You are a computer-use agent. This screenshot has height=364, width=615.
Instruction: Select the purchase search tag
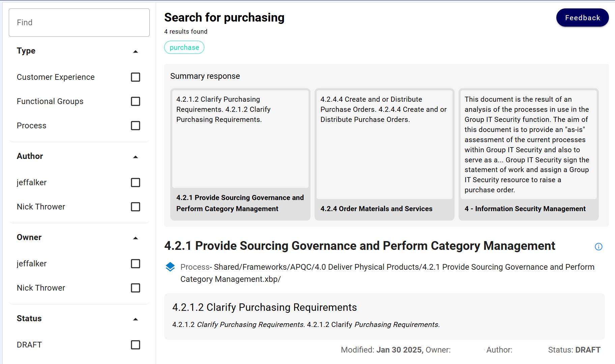(184, 47)
